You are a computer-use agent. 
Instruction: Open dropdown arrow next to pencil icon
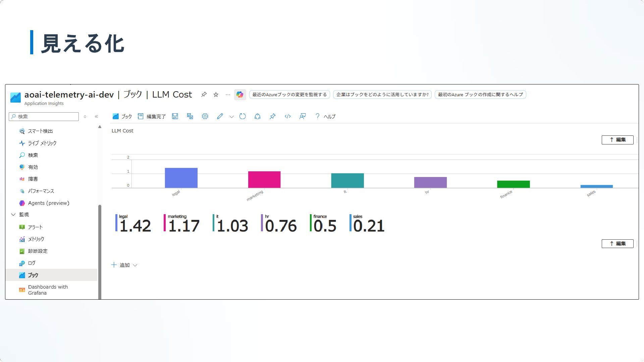[231, 117]
